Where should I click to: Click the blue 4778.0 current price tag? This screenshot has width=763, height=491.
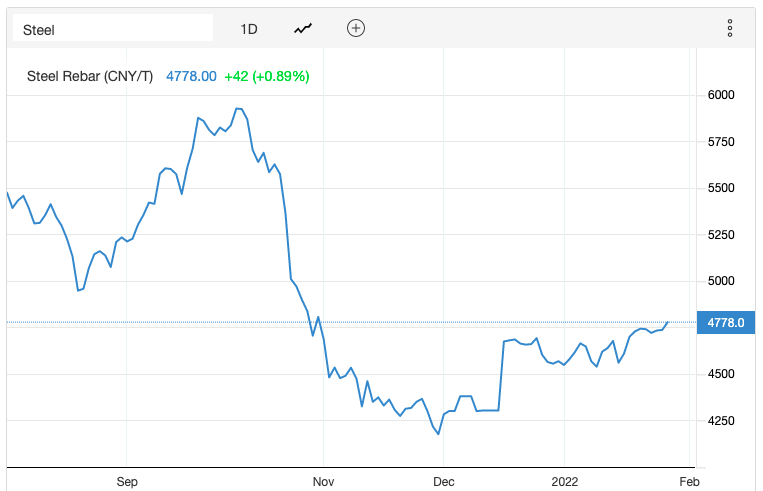(x=726, y=322)
